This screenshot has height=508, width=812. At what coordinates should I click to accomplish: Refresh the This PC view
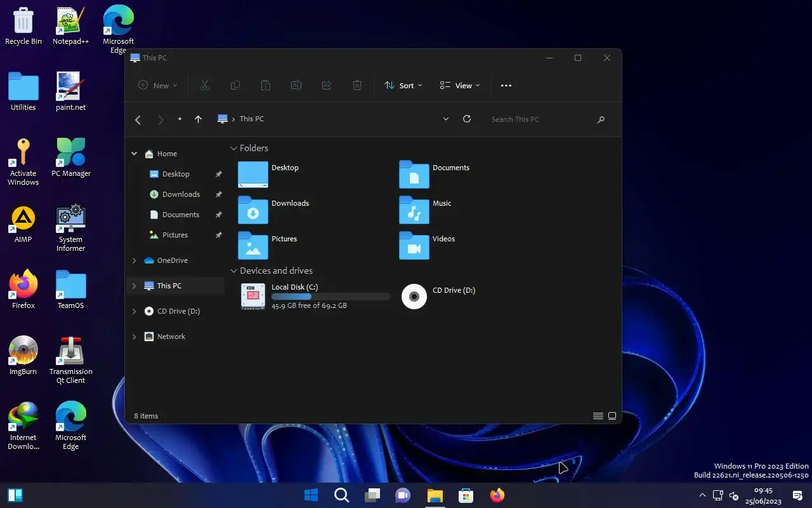(467, 119)
